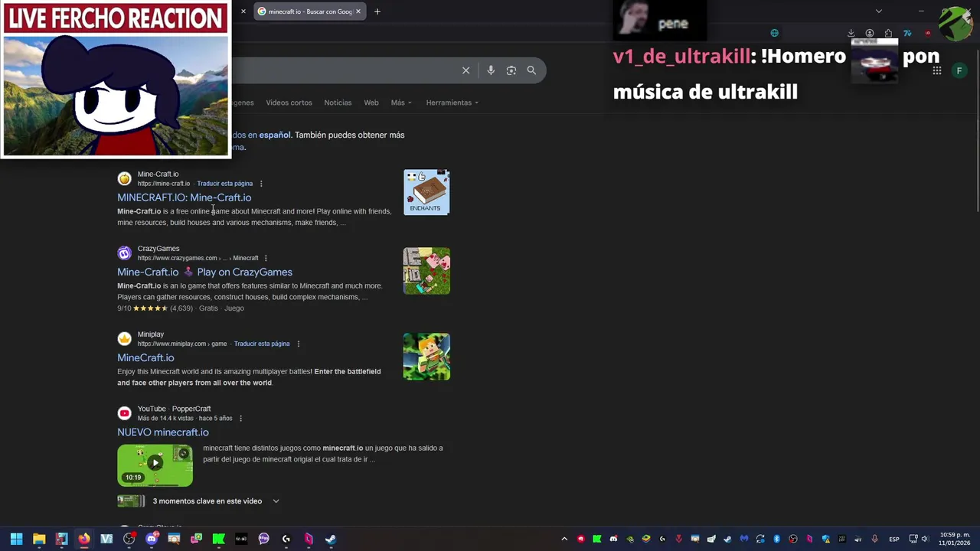Click Traducir esta página for Mine-Craft.io
The image size is (980, 551).
(x=224, y=184)
